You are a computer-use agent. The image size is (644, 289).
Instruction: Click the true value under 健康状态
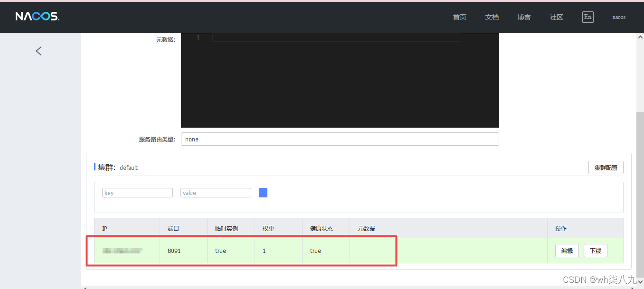(315, 251)
